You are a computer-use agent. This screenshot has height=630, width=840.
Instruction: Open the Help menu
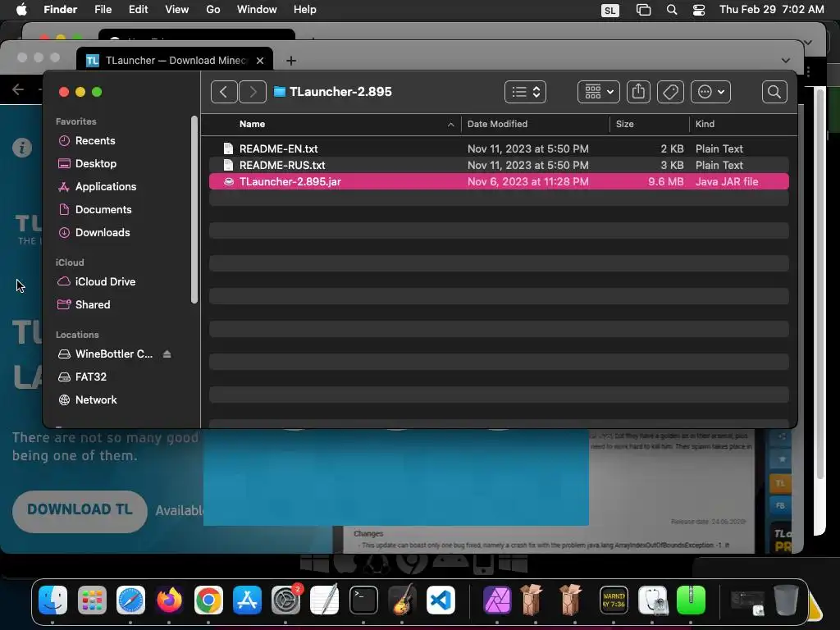coord(305,10)
